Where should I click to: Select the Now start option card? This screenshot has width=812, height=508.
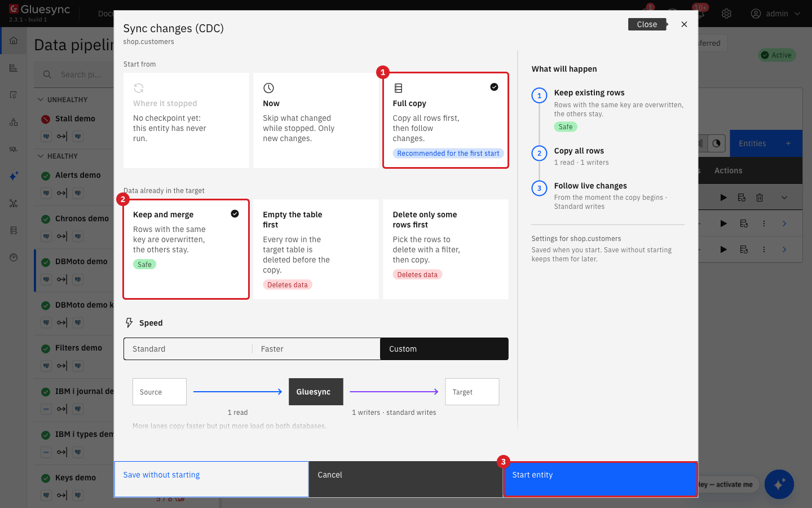[x=316, y=120]
